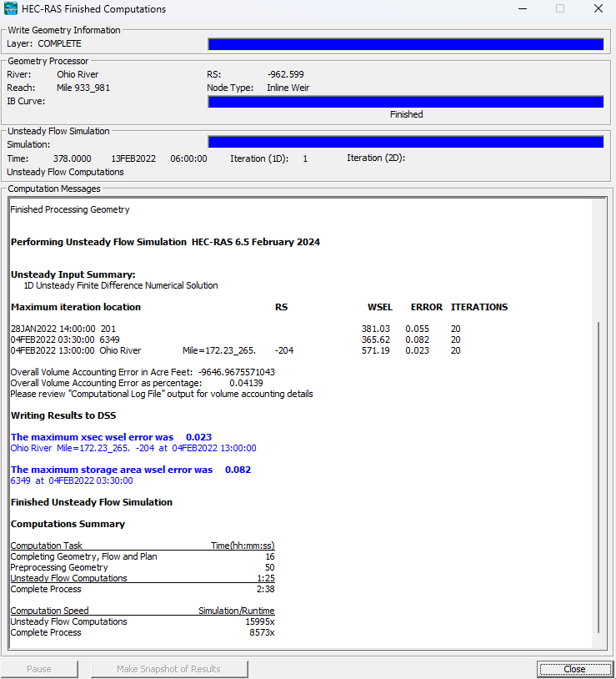Image resolution: width=616 pixels, height=679 pixels.
Task: Click the Computations Summary heading
Action: point(68,524)
